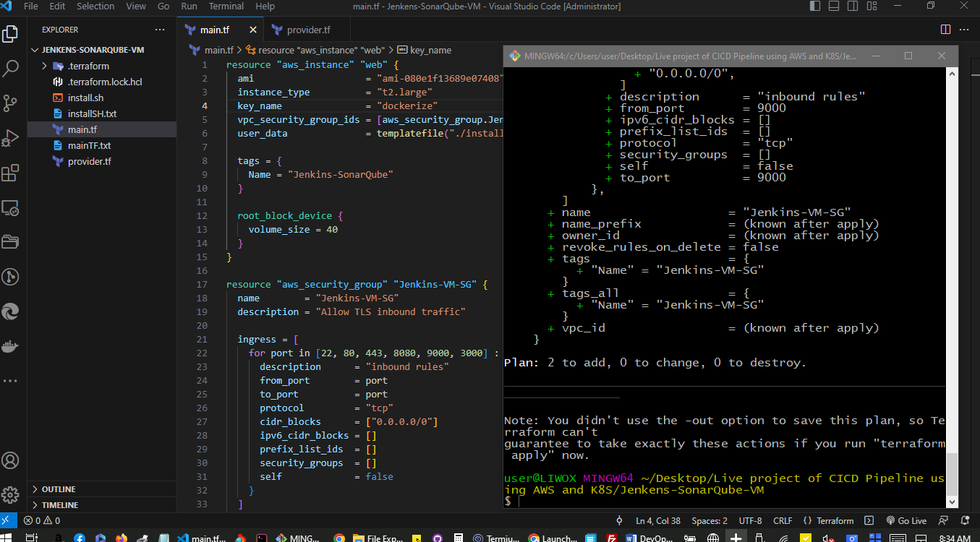Image resolution: width=980 pixels, height=542 pixels.
Task: Open the Run and Debug view
Action: (11, 137)
